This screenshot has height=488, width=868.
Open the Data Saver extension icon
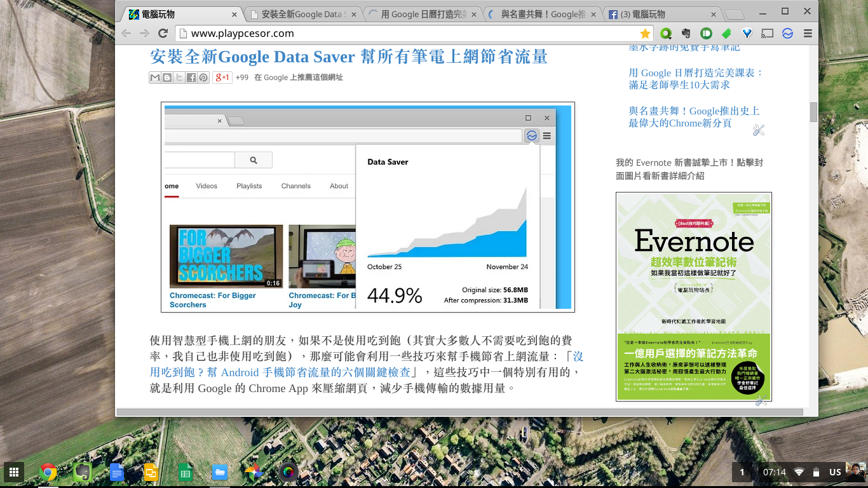tap(788, 34)
